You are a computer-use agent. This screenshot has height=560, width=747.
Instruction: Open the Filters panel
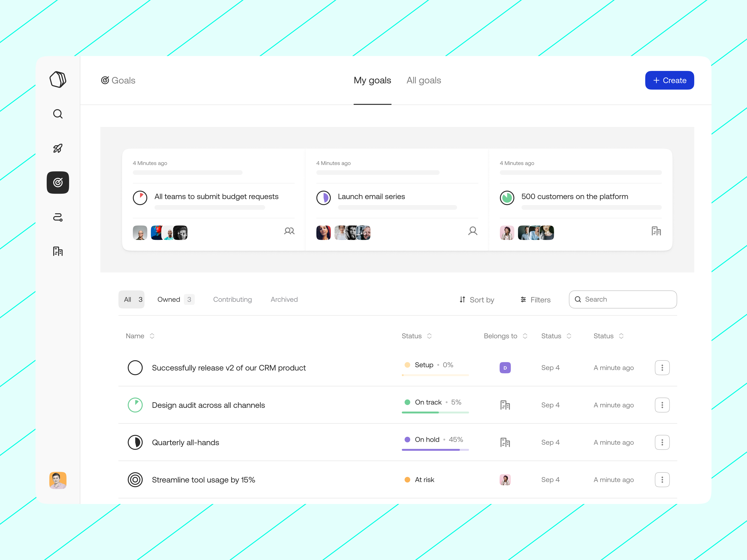[535, 300]
